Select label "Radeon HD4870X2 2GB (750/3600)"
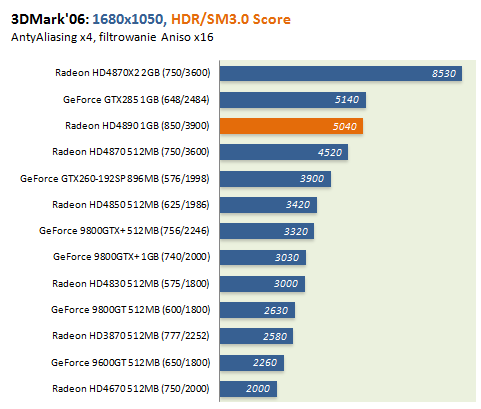The height and width of the screenshot is (409, 481). pos(133,73)
